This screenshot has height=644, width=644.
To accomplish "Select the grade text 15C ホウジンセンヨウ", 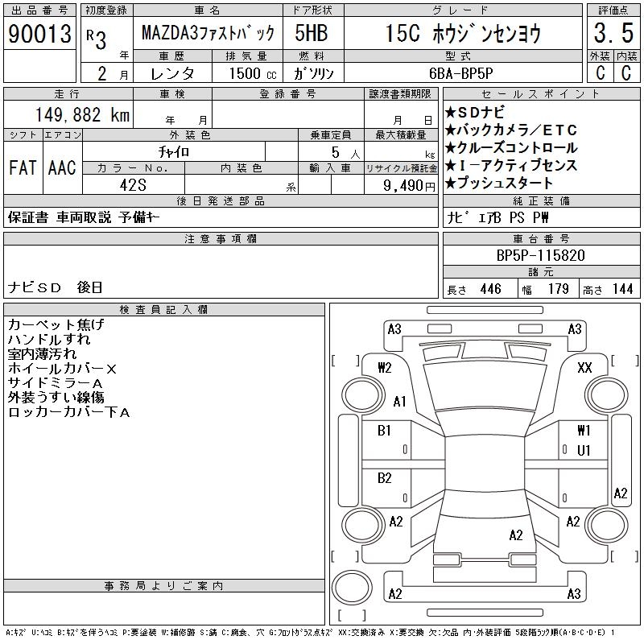I will (x=463, y=33).
